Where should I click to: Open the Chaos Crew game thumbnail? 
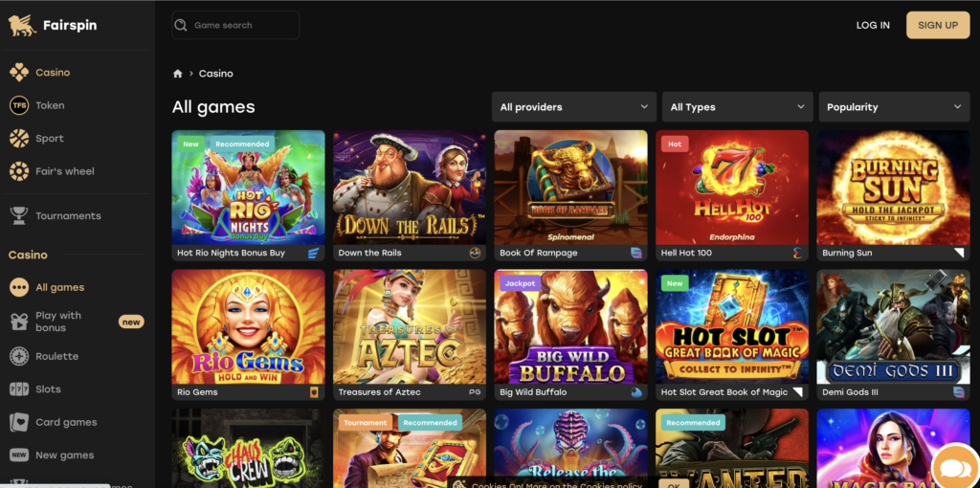pos(248,448)
